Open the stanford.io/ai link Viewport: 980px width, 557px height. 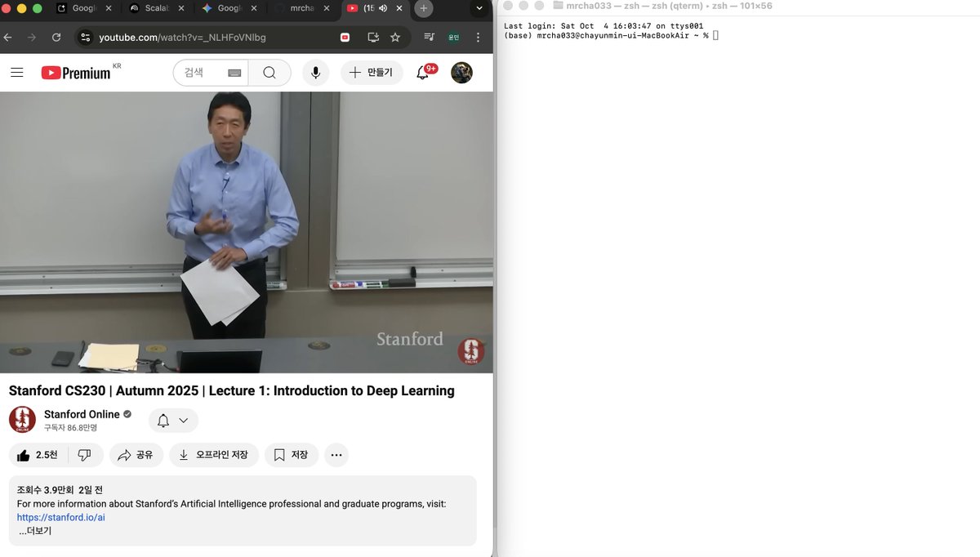(61, 517)
